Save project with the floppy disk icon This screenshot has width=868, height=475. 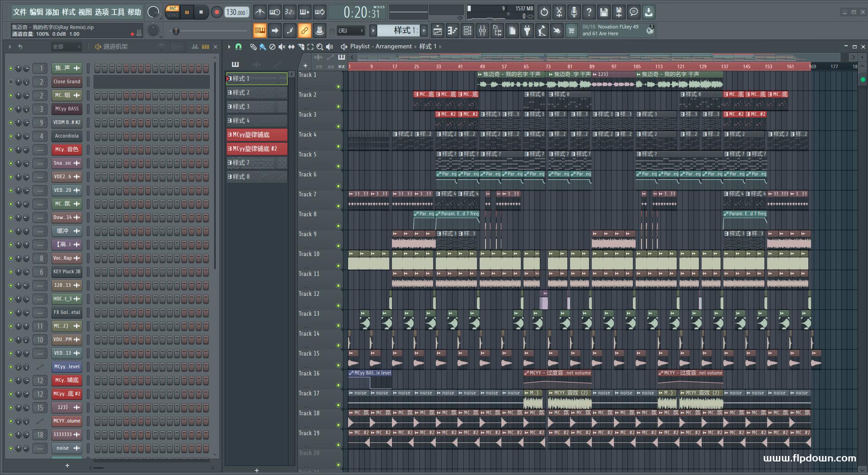(x=604, y=12)
